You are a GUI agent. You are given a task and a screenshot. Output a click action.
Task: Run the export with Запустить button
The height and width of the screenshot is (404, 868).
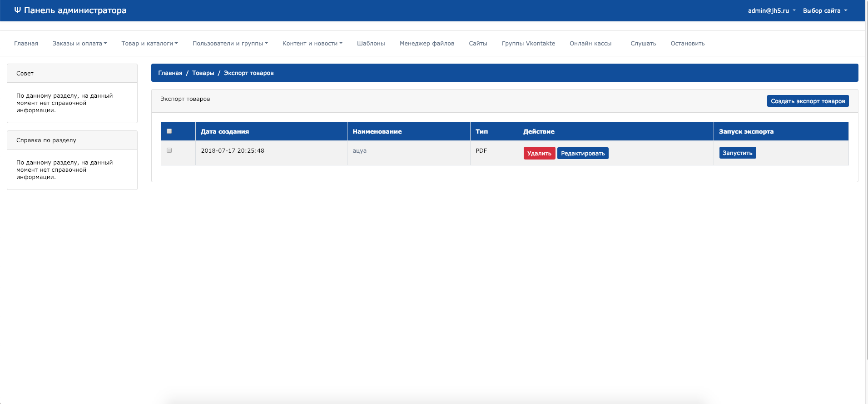tap(738, 153)
